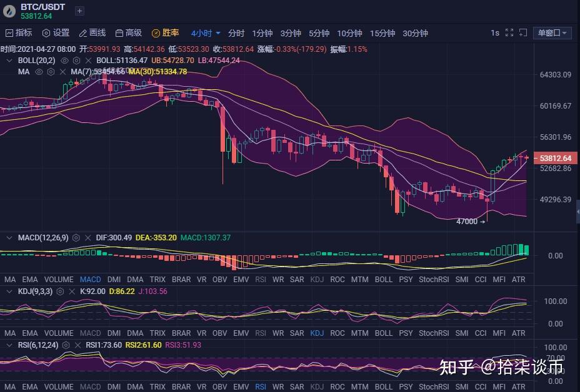Screen dimensions: 580x392
Task: Click the BTC coin logo icon
Action: 9,11
